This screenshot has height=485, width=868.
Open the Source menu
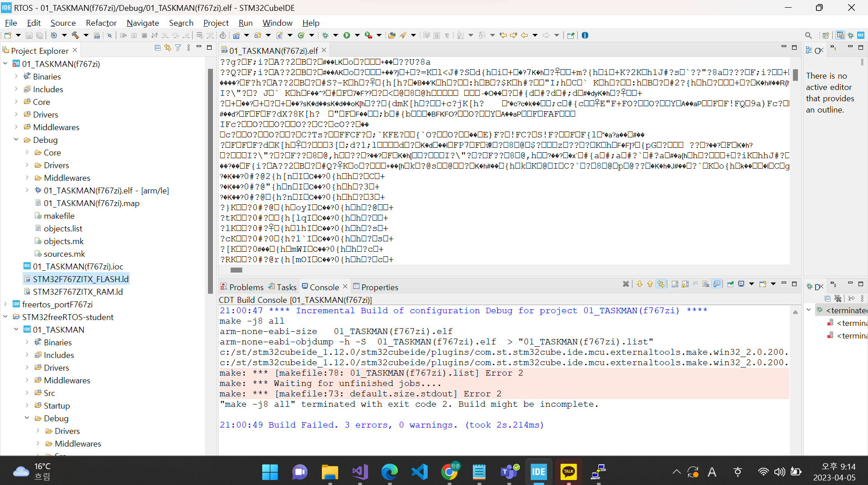coord(63,23)
